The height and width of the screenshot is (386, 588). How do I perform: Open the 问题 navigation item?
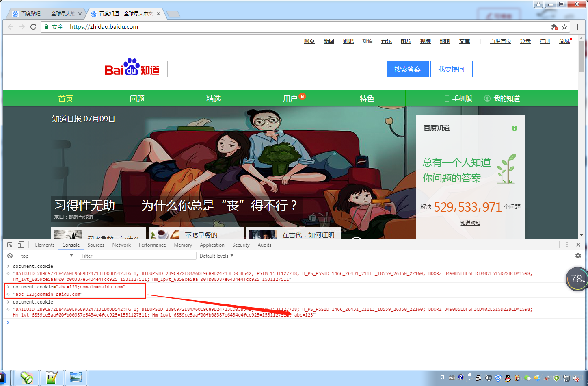coord(137,98)
